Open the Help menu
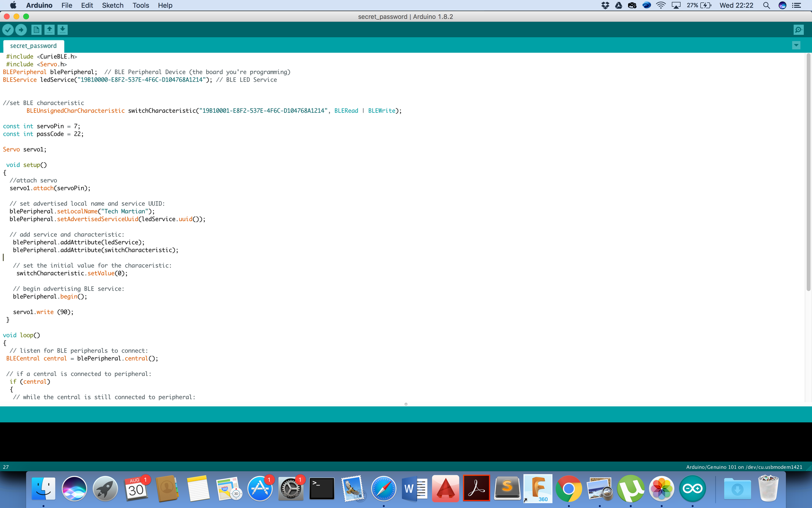This screenshot has width=812, height=508. [165, 5]
